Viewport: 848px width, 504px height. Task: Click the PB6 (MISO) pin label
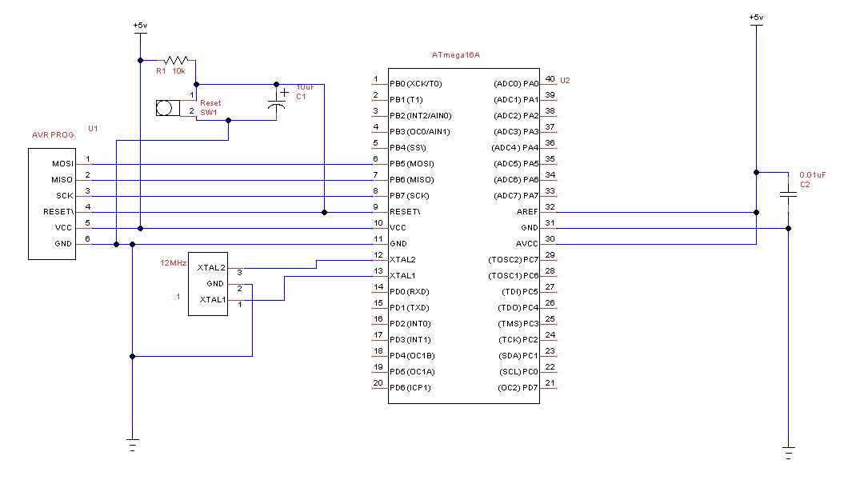point(412,179)
